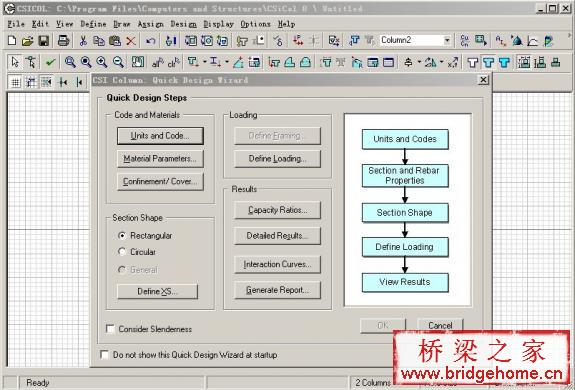575x390 pixels.
Task: Enable the Consider Slenderness checkbox
Action: tap(110, 329)
